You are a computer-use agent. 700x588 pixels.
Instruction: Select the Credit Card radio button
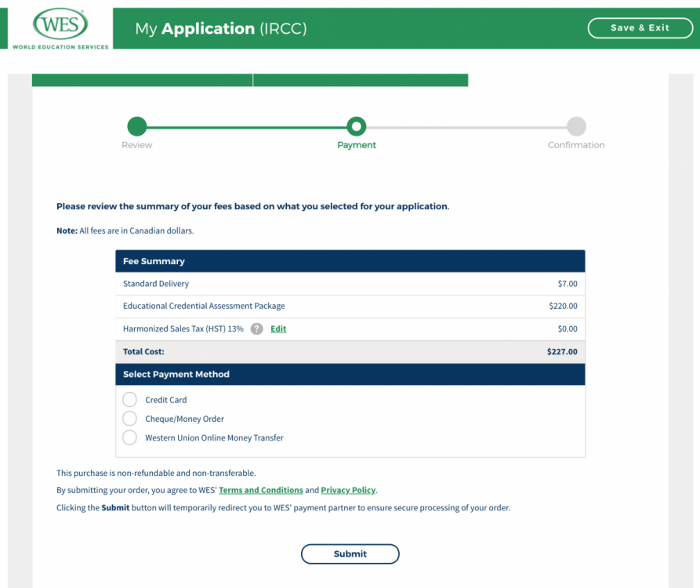(x=130, y=400)
